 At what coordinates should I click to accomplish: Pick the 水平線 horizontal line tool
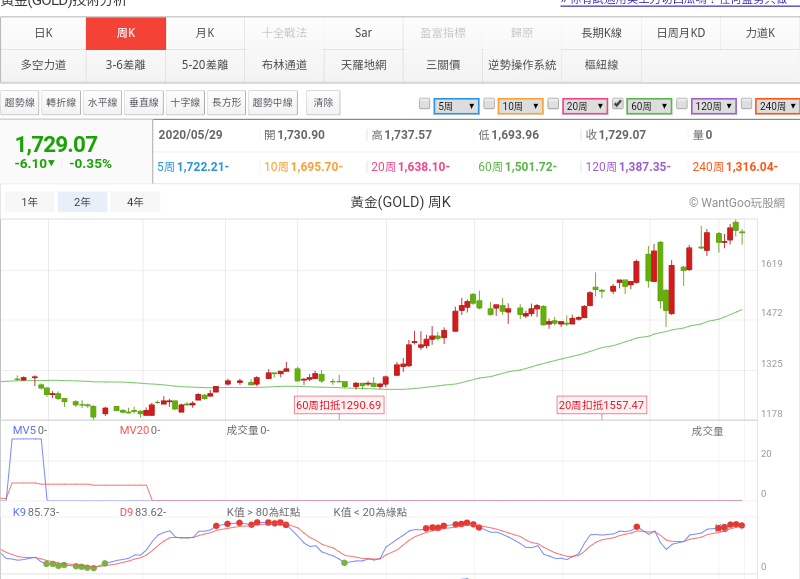tap(102, 102)
